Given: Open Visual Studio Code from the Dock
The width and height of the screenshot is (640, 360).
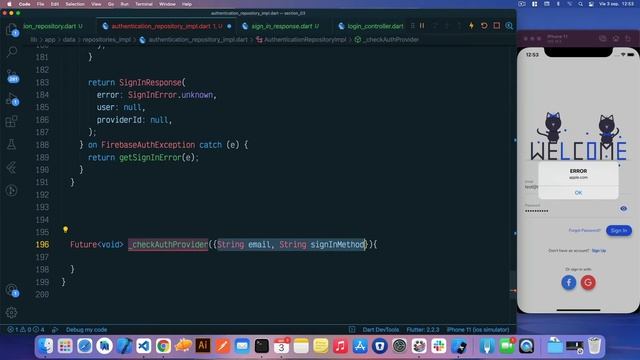Looking at the screenshot, I should click(x=144, y=346).
